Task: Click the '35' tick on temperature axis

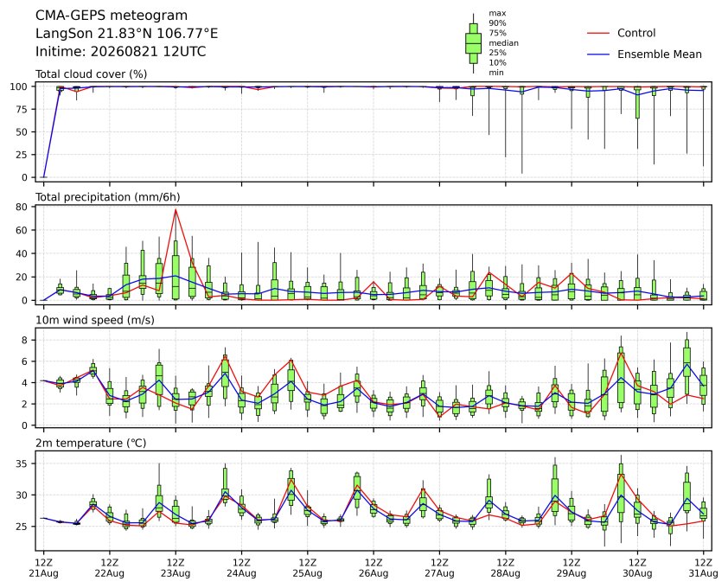Action: point(22,464)
